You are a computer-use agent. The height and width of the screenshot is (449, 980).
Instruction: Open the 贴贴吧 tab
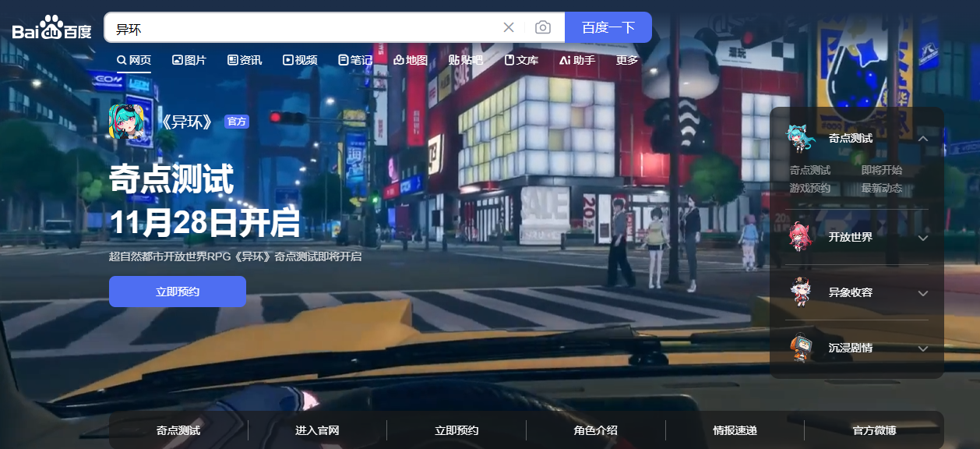pos(466,60)
